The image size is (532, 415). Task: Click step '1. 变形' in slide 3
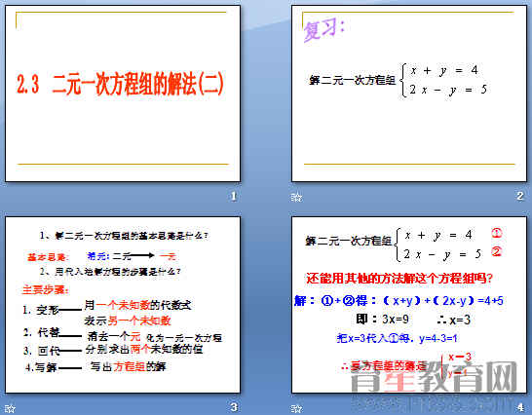click(41, 310)
